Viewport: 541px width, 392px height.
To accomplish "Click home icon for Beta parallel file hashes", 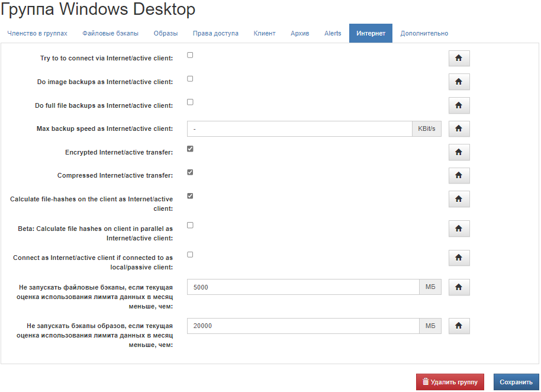I will pyautogui.click(x=459, y=229).
